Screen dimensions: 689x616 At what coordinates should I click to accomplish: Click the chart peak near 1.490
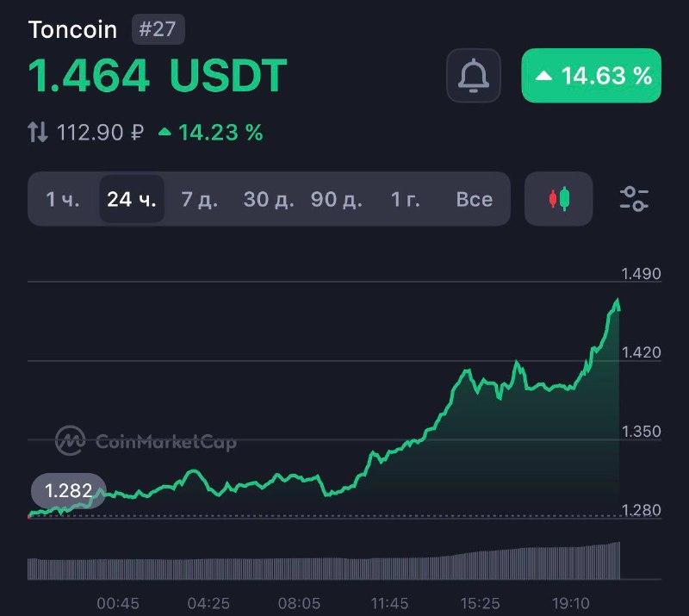tap(618, 302)
